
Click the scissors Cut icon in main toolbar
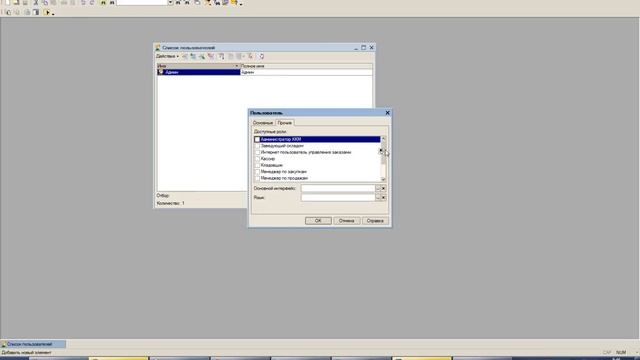pos(36,2)
